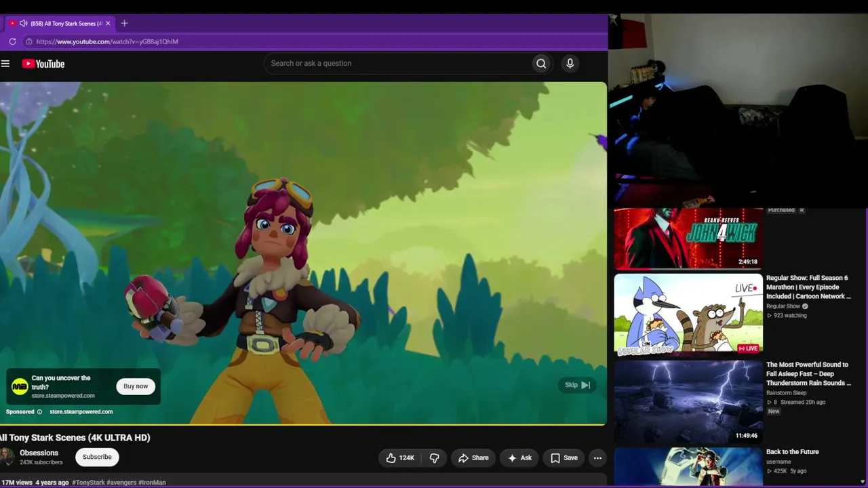Screen dimensions: 868x488
Task: Click the Search or ask a question field
Action: (397, 64)
